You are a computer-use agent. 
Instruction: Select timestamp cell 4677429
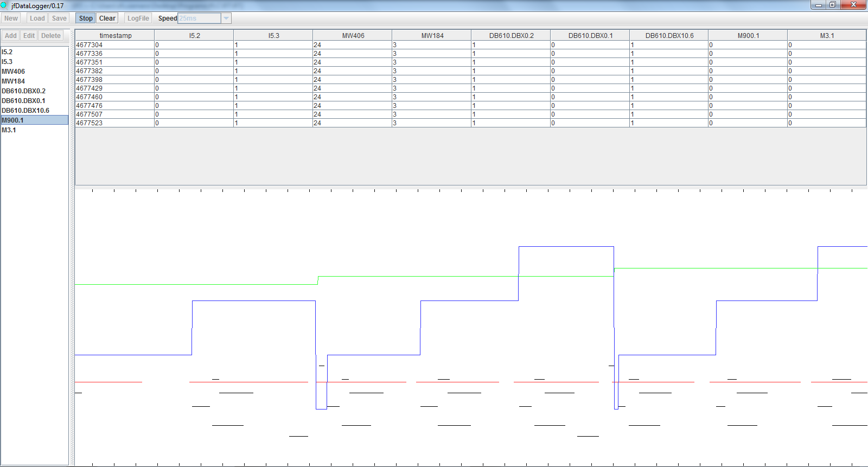click(x=115, y=88)
